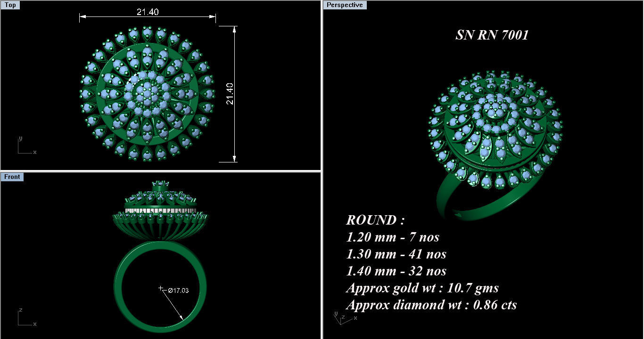Click the axis icon in Perspective viewport
Screen dimensions: 644x339
[345, 317]
